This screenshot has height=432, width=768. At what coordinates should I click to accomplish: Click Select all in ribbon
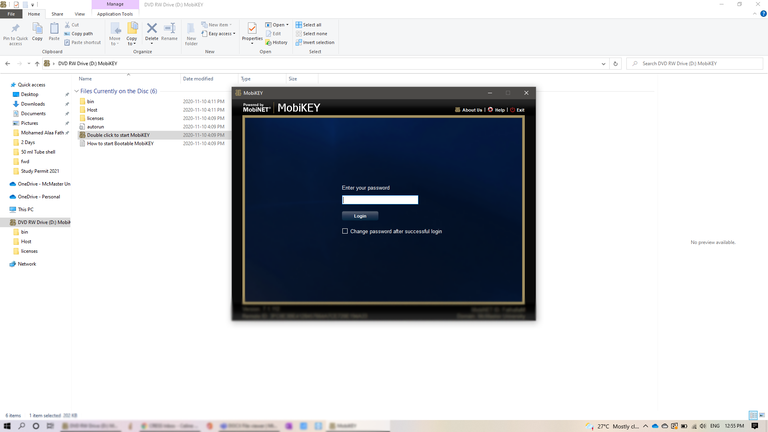coord(311,24)
